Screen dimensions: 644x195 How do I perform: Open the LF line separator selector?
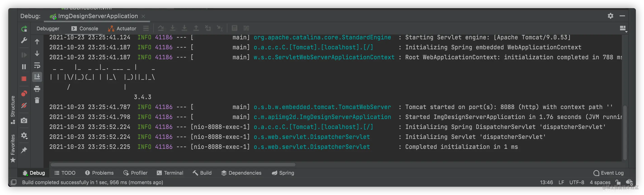pyautogui.click(x=561, y=183)
